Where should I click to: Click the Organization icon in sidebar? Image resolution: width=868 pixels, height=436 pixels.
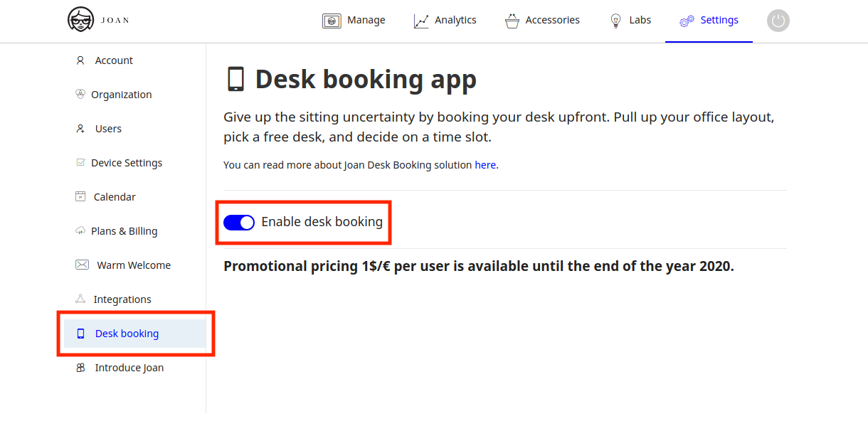(80, 94)
